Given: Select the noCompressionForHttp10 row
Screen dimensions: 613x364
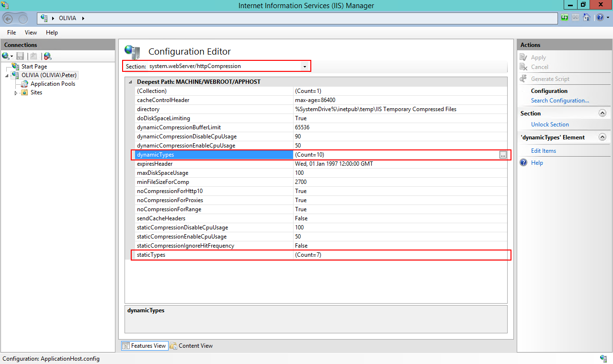Looking at the screenshot, I should click(321, 191).
